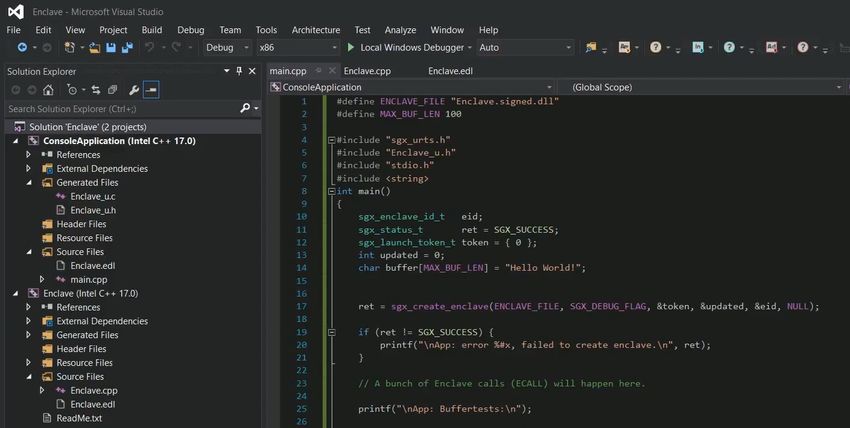Open the Analyze menu

401,30
